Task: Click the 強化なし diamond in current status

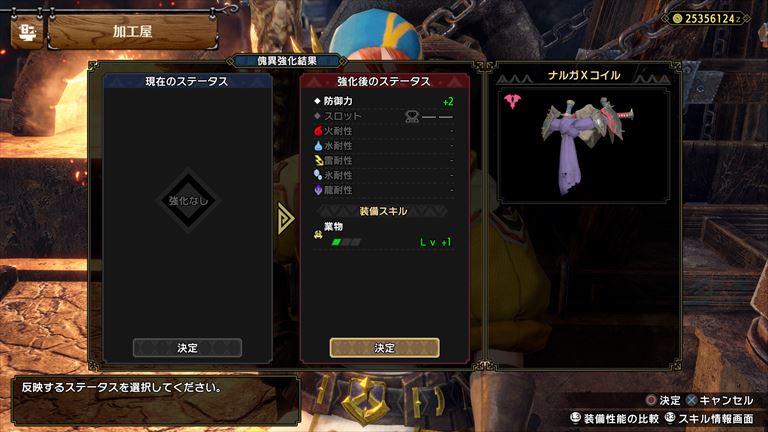Action: point(188,200)
